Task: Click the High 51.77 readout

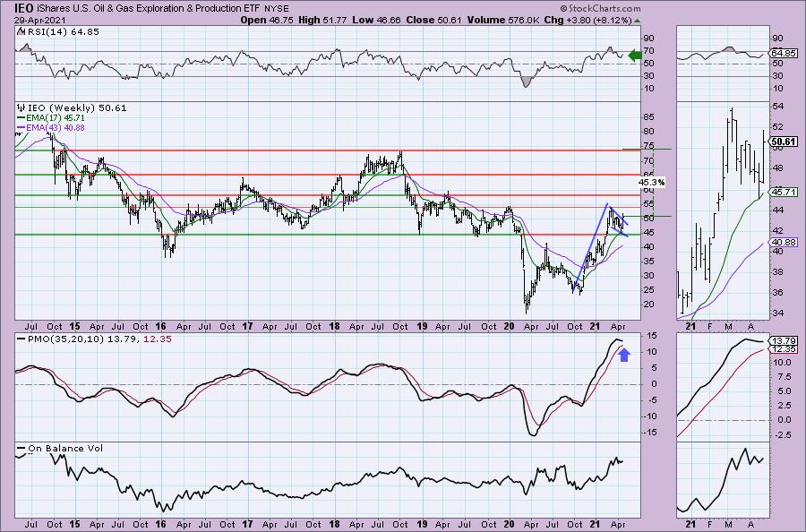Action: coord(322,20)
